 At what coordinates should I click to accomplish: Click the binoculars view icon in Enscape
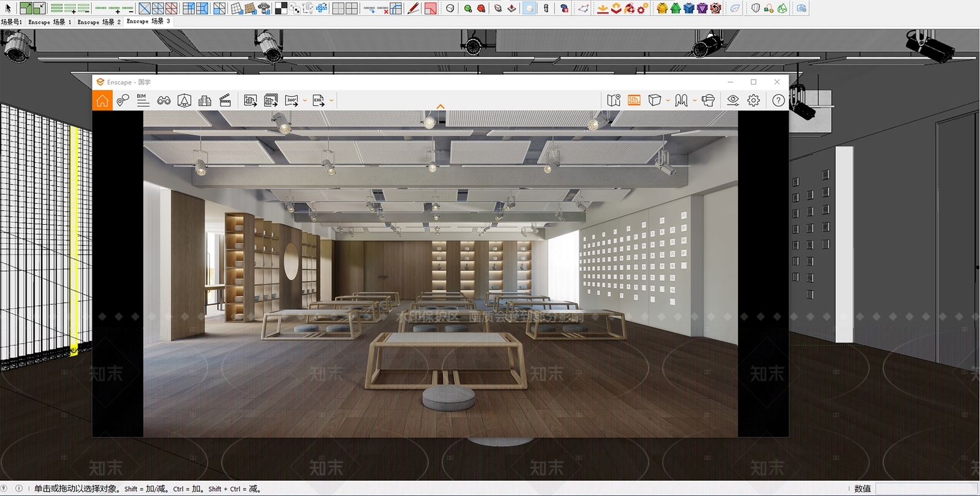(x=164, y=100)
